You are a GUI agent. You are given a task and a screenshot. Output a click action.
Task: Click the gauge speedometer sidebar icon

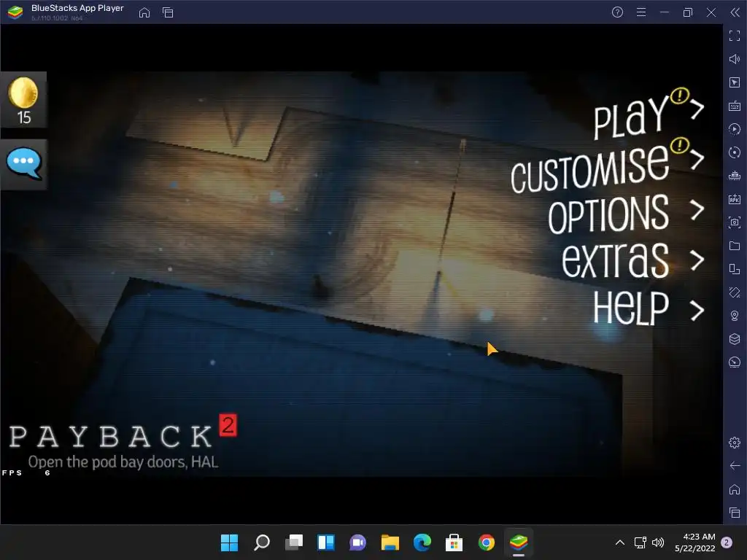click(735, 362)
